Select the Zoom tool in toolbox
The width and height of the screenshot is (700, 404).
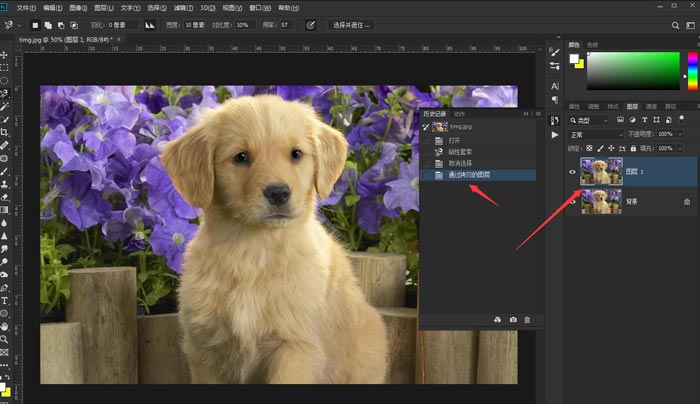tap(4, 339)
